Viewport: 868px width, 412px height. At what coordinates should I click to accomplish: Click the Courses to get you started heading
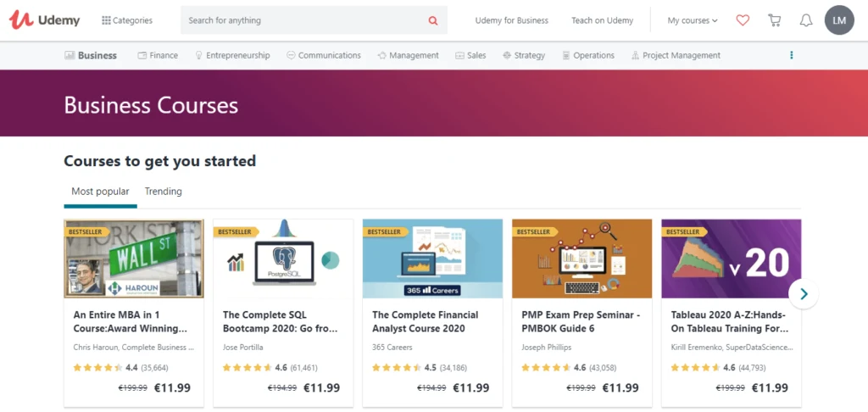(x=160, y=161)
